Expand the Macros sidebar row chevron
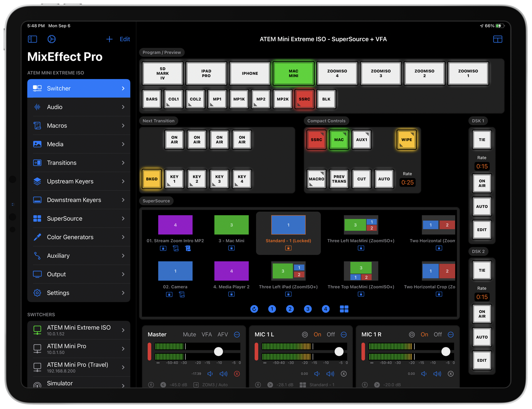Viewport: 532px width, 409px height. [x=123, y=126]
